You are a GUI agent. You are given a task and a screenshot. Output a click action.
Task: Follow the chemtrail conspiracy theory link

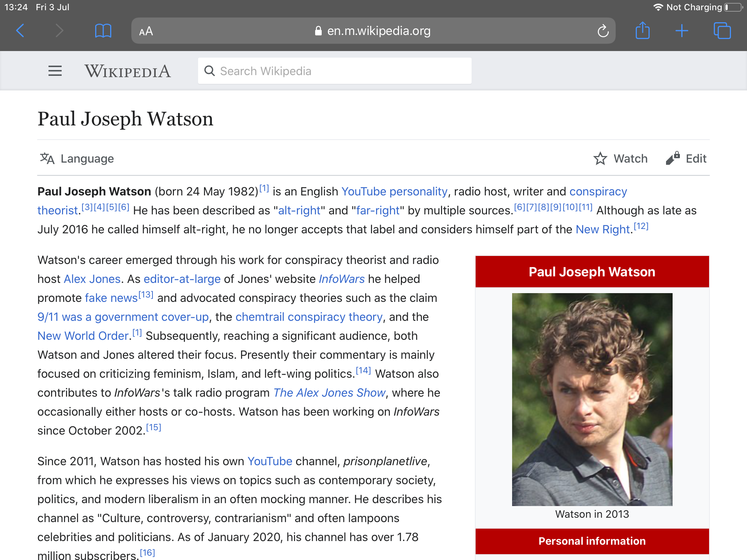coord(309,317)
